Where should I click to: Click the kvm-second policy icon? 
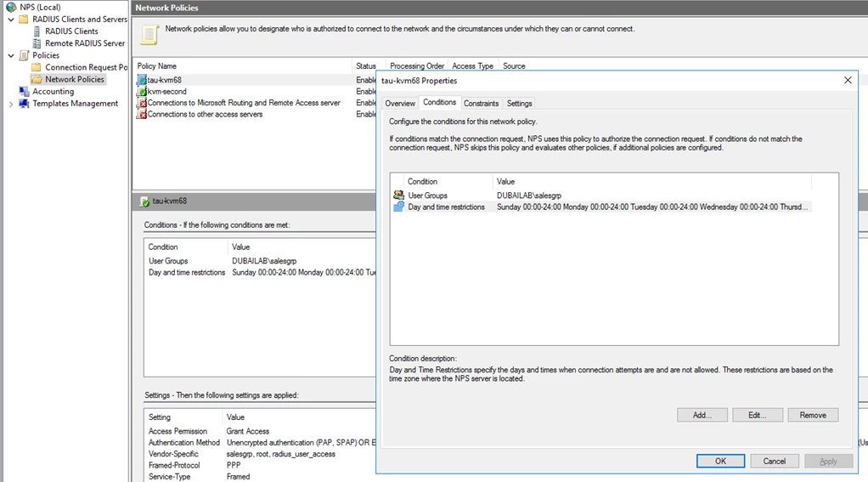click(143, 92)
